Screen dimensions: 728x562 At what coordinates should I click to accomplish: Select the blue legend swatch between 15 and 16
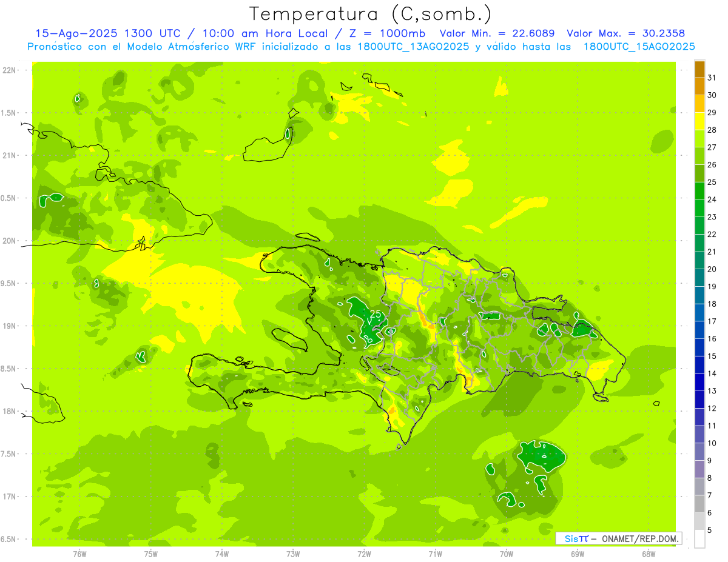coord(699,347)
